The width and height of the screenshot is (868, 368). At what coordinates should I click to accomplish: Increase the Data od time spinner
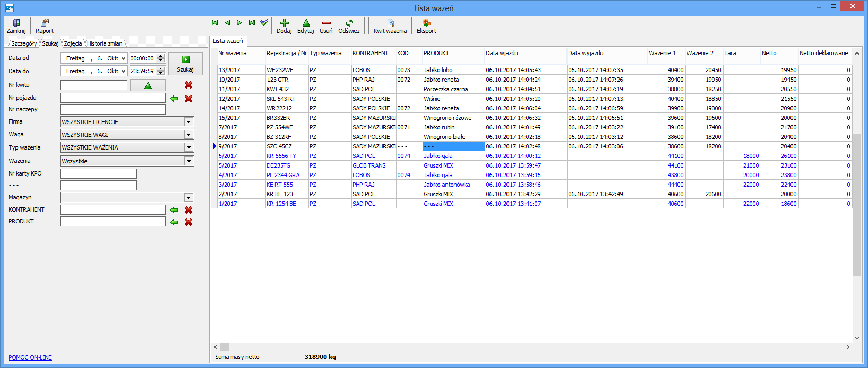(x=161, y=56)
